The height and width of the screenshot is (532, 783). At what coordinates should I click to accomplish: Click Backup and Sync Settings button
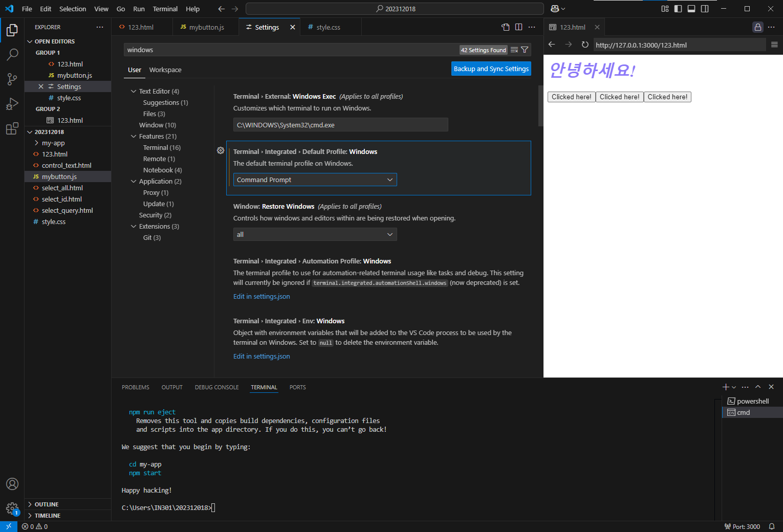[x=491, y=69]
